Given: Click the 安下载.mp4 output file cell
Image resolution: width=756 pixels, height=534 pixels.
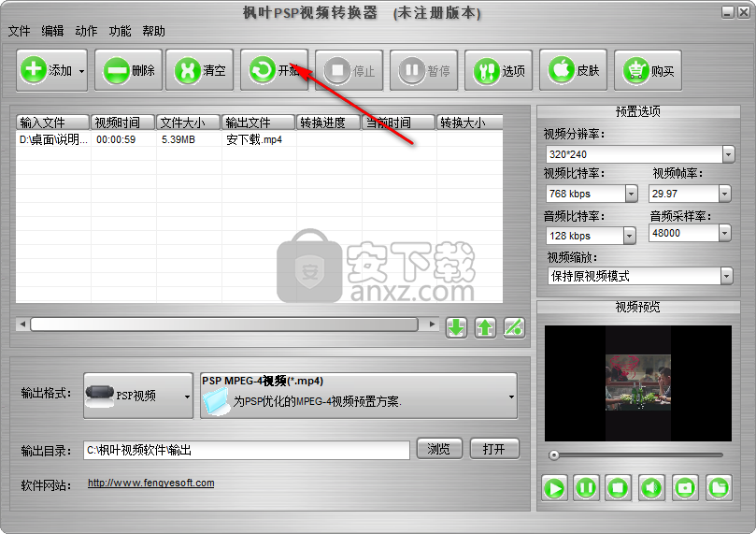Looking at the screenshot, I should click(x=254, y=140).
